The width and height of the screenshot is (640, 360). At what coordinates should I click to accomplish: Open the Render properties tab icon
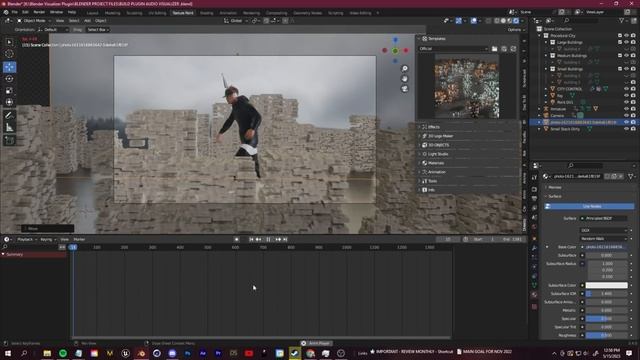point(534,189)
